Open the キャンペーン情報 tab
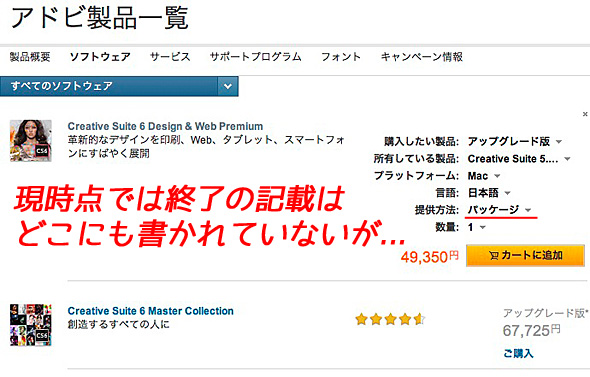 tap(422, 57)
